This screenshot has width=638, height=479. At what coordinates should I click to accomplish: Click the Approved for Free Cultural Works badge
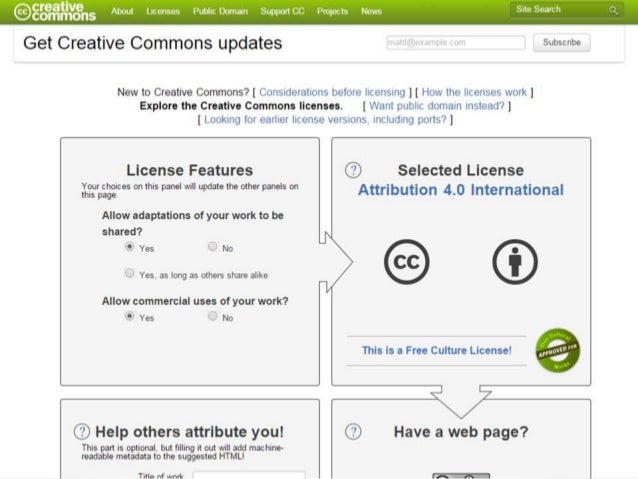557,350
